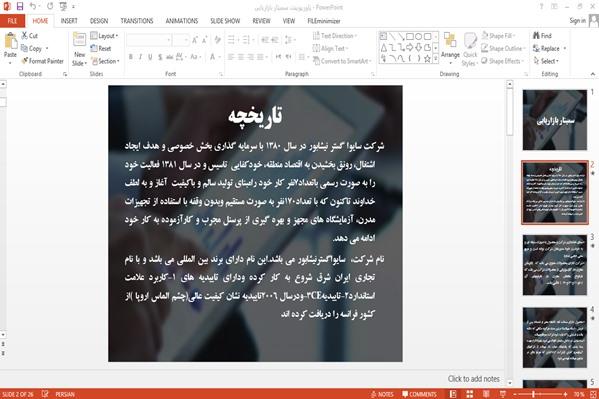The width and height of the screenshot is (599, 399).
Task: Increase font size with the large A icon
Action: click(x=195, y=40)
